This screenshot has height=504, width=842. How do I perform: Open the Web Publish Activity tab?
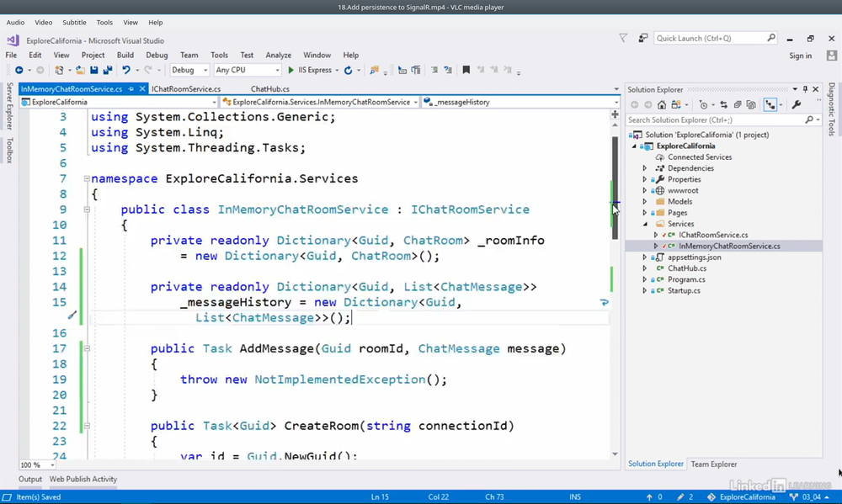coord(83,479)
